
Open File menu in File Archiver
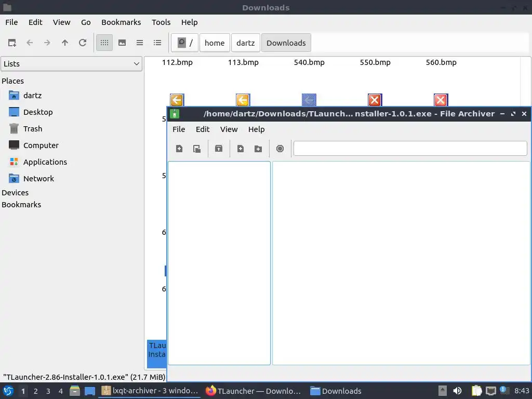179,129
